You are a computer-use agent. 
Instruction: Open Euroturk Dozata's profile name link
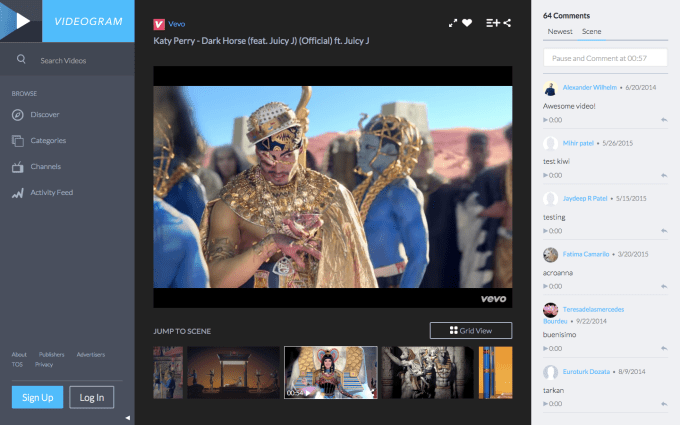(586, 371)
